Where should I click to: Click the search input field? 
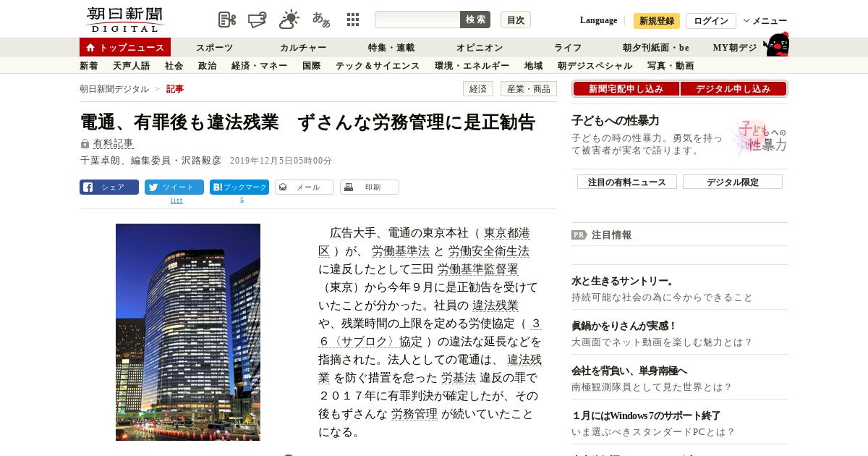pyautogui.click(x=417, y=20)
